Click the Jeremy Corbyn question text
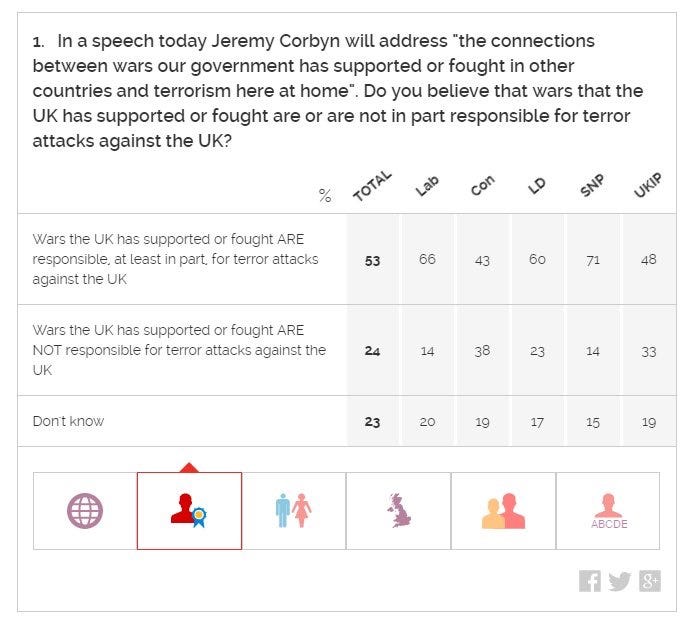Viewport: 693px width, 625px height. point(338,91)
